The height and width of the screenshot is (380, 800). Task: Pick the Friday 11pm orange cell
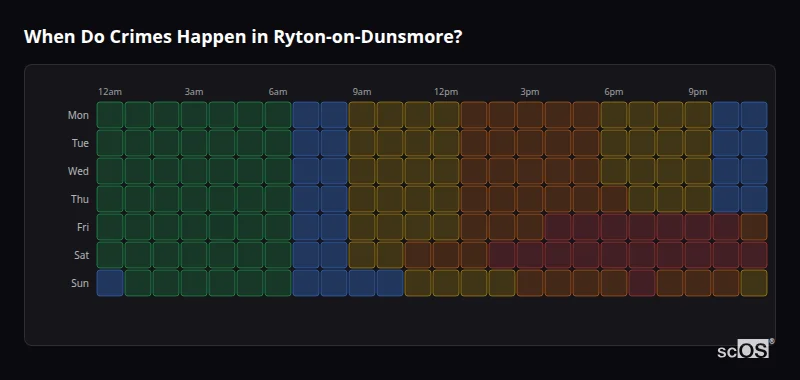pyautogui.click(x=754, y=227)
